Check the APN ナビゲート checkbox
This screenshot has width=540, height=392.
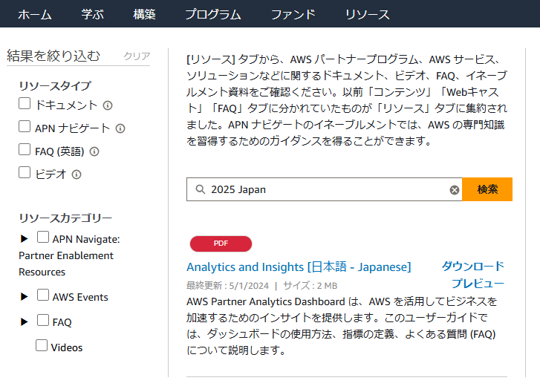click(x=25, y=126)
